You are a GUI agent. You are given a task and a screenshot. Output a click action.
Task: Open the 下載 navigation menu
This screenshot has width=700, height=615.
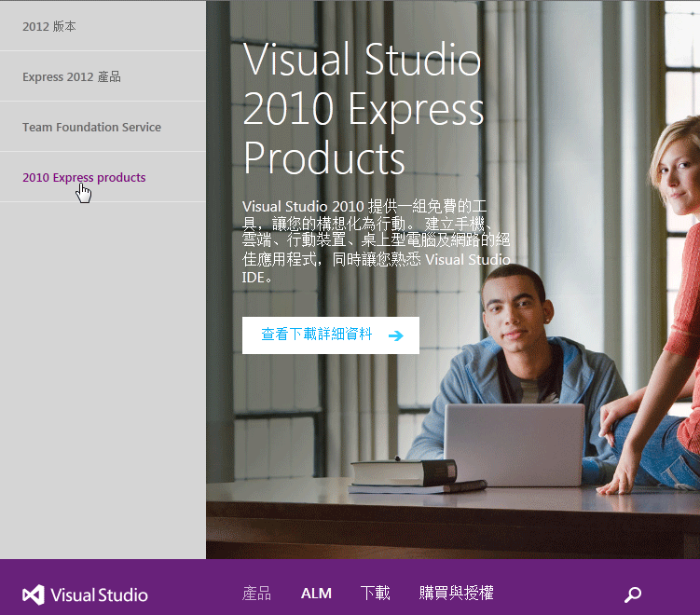point(375,594)
